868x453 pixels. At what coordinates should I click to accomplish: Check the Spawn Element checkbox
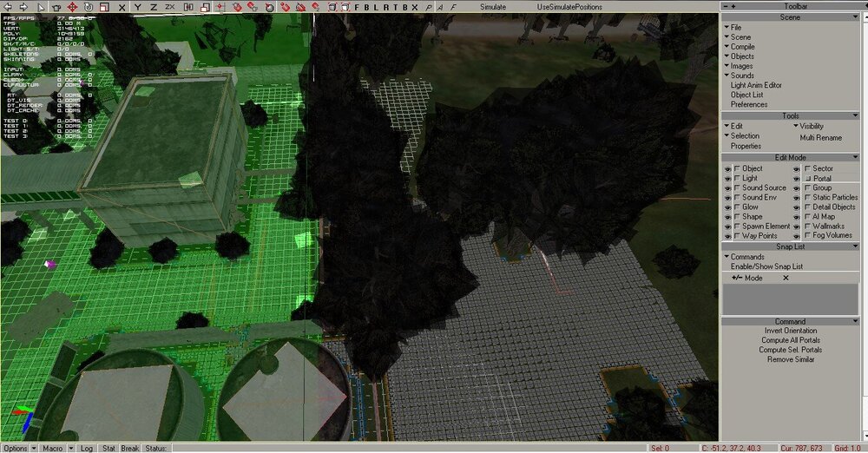[x=737, y=226]
